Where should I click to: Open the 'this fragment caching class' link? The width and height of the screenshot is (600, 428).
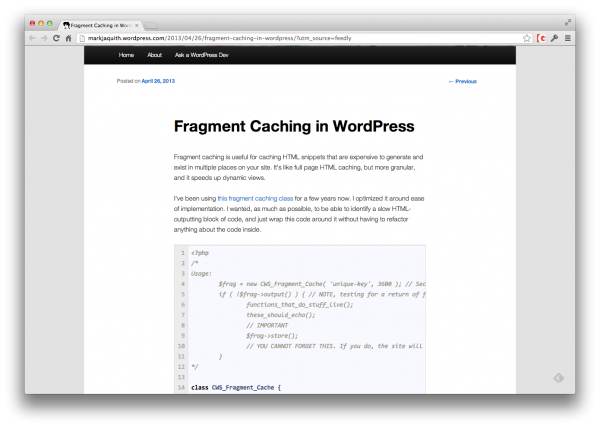coord(255,199)
